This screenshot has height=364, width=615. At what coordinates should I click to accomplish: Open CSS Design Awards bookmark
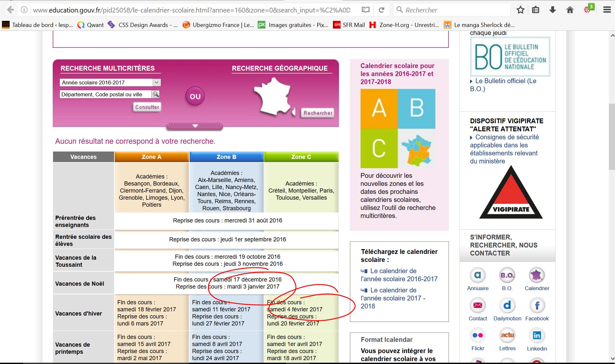[x=143, y=25]
